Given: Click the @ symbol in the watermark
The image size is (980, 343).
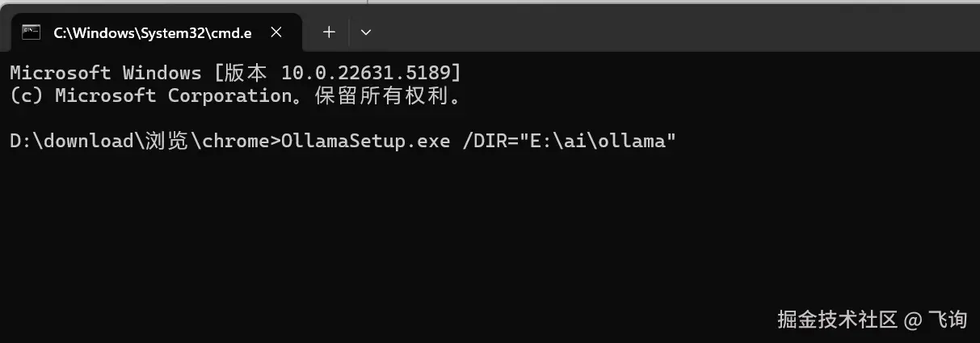Looking at the screenshot, I should pos(912,320).
